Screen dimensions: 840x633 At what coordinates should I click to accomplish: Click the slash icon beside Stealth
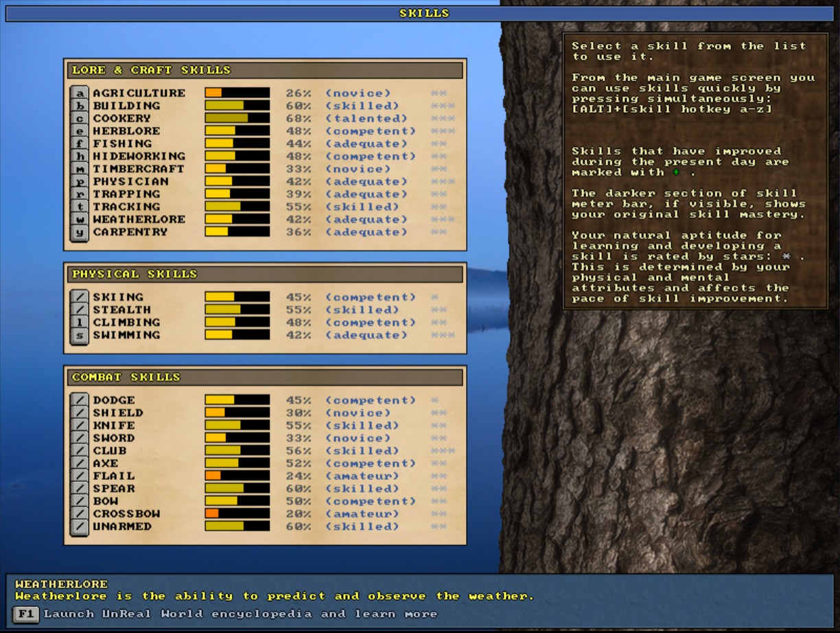point(80,310)
